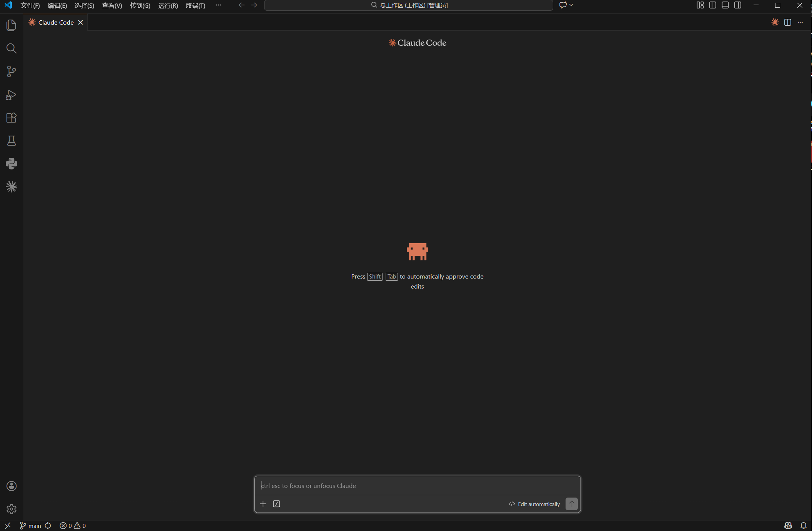Screen dimensions: 812x531
Task: Synchronize changes on the main branch
Action: pyautogui.click(x=48, y=526)
